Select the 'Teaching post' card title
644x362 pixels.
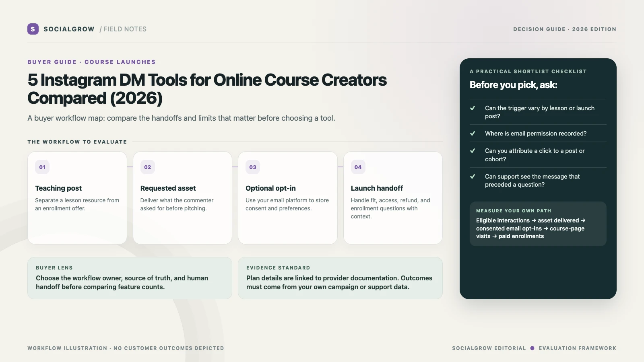(58, 188)
